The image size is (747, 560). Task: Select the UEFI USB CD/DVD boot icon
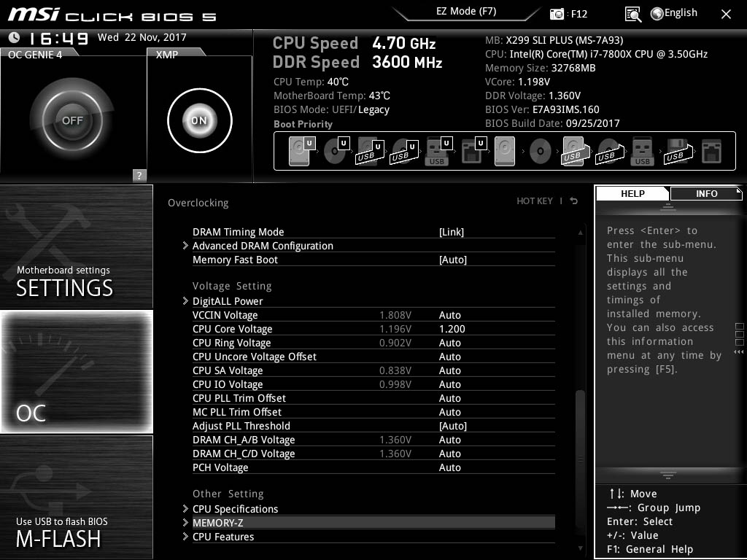(x=404, y=152)
